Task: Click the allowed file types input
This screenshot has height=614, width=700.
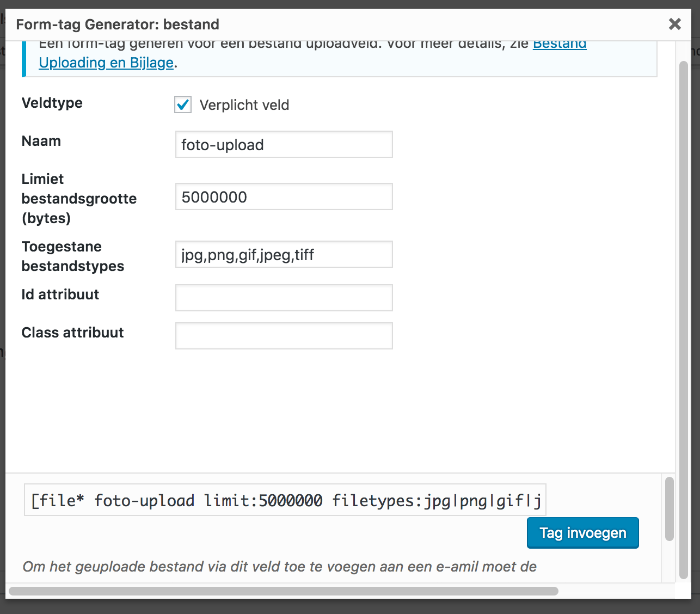Action: click(x=284, y=255)
